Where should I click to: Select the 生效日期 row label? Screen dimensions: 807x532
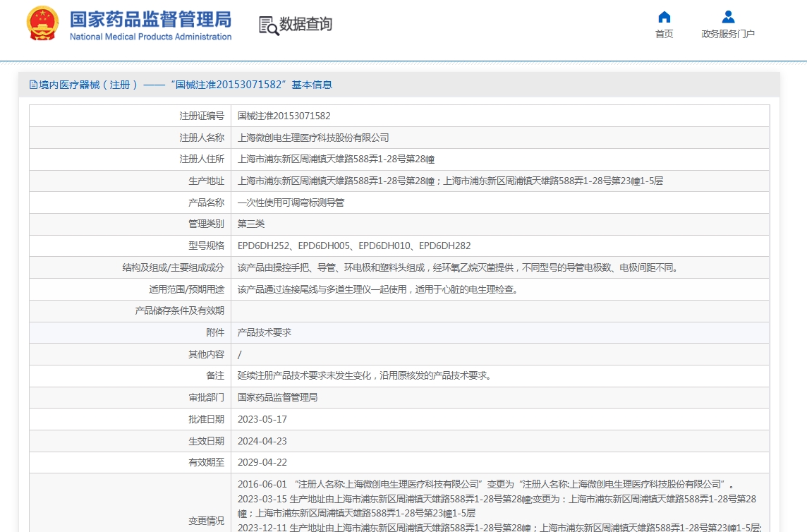tap(207, 441)
